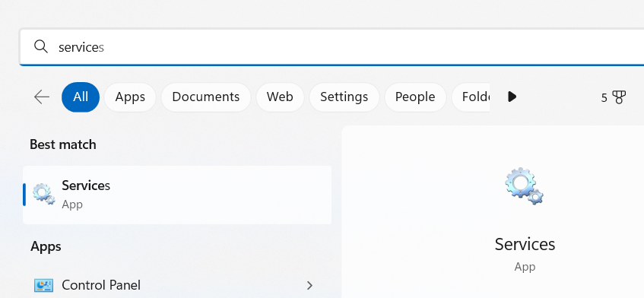Image resolution: width=644 pixels, height=298 pixels.
Task: Go back using the left arrow
Action: [42, 97]
